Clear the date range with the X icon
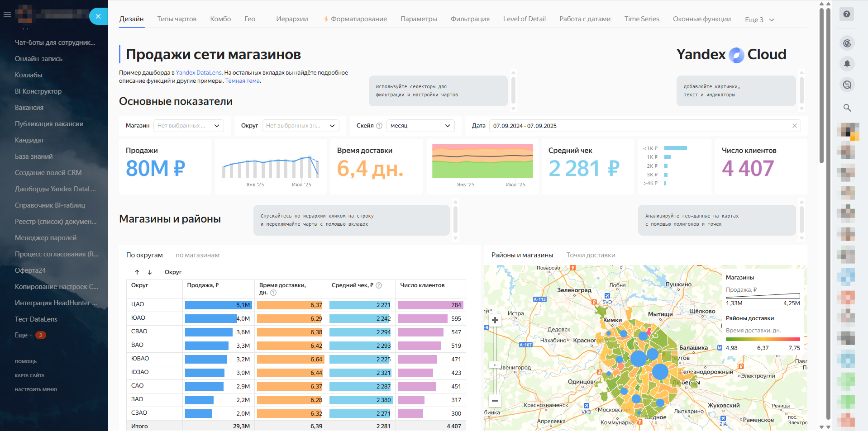Screen dimensions: 868x431 click(x=794, y=126)
